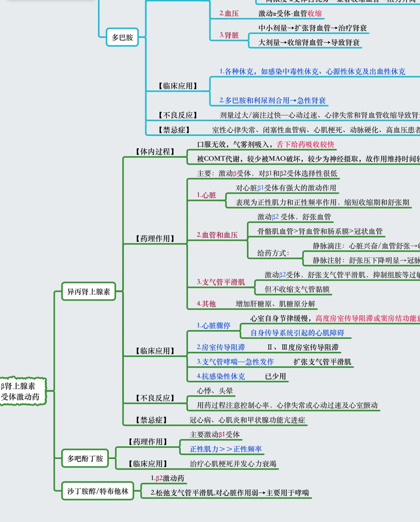Screen dimensions: 420x522
Task: Click red text 舌下给药吸收较快
Action: pyautogui.click(x=305, y=144)
